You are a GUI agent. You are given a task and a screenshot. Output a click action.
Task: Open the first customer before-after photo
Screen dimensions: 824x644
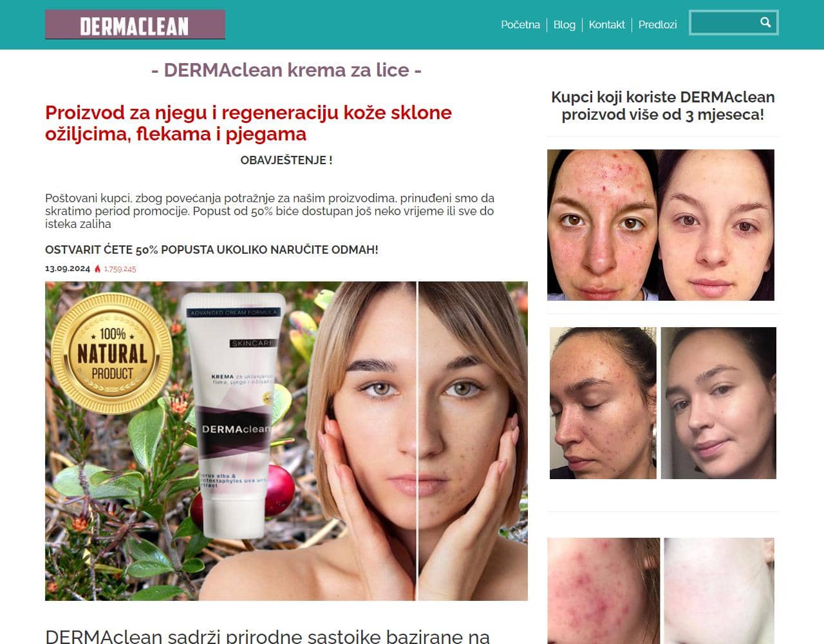[660, 225]
